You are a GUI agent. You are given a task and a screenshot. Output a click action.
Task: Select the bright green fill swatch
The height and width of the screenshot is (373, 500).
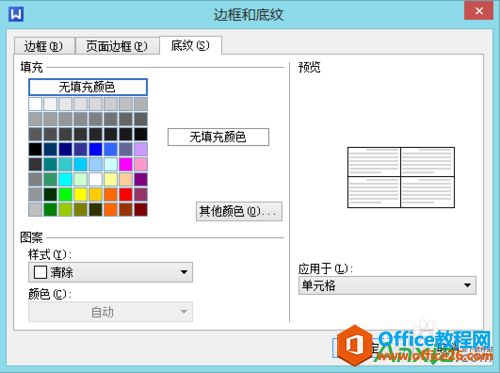tap(65, 195)
